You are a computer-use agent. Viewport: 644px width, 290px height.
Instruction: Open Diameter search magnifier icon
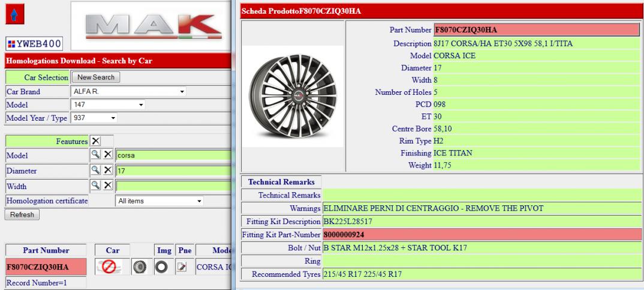click(x=95, y=170)
